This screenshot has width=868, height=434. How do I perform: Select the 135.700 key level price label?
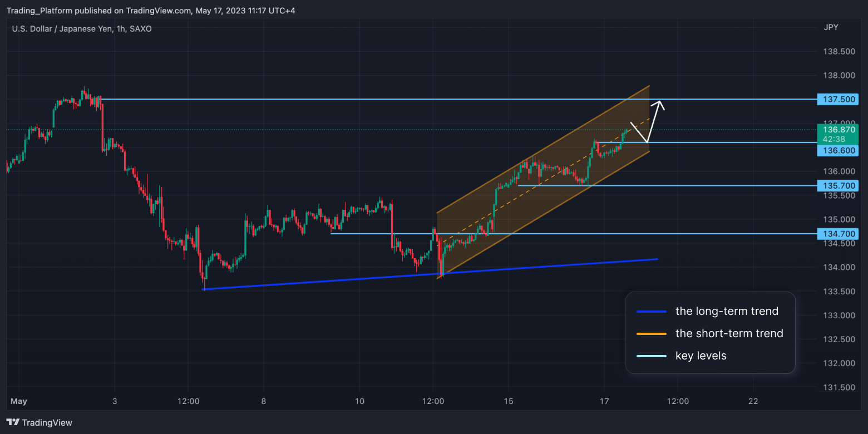(838, 185)
